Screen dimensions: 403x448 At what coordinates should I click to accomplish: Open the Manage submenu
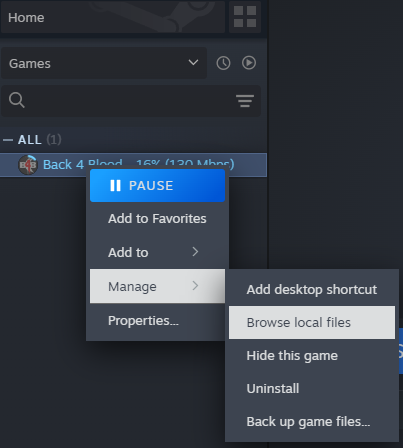coord(157,286)
